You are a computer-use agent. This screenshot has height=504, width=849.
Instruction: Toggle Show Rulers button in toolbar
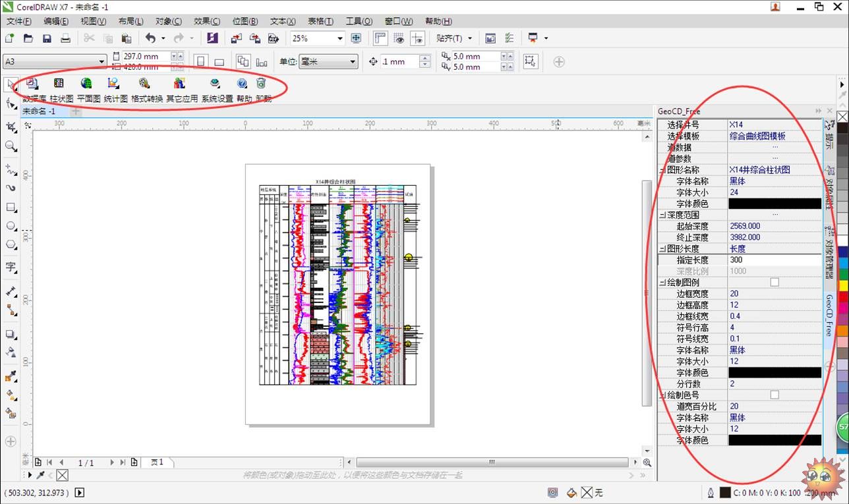point(380,38)
